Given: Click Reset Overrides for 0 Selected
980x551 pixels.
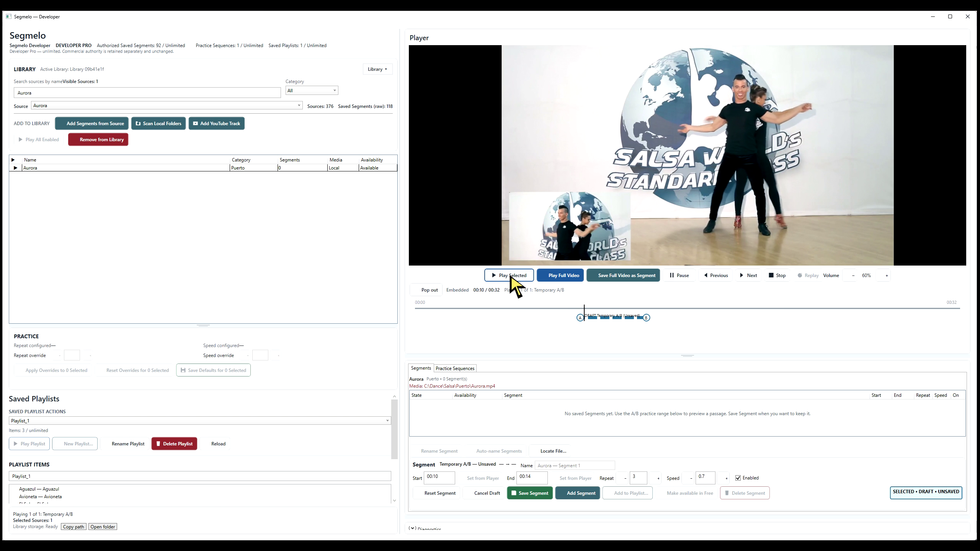Looking at the screenshot, I should tap(134, 370).
